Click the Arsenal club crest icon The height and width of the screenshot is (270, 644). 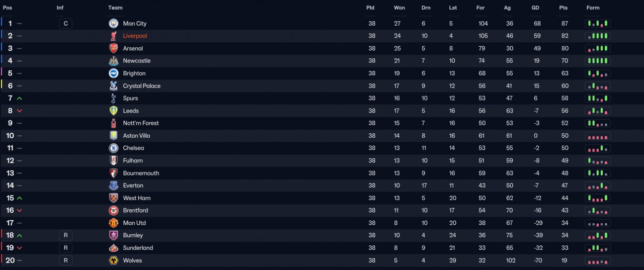[x=113, y=48]
